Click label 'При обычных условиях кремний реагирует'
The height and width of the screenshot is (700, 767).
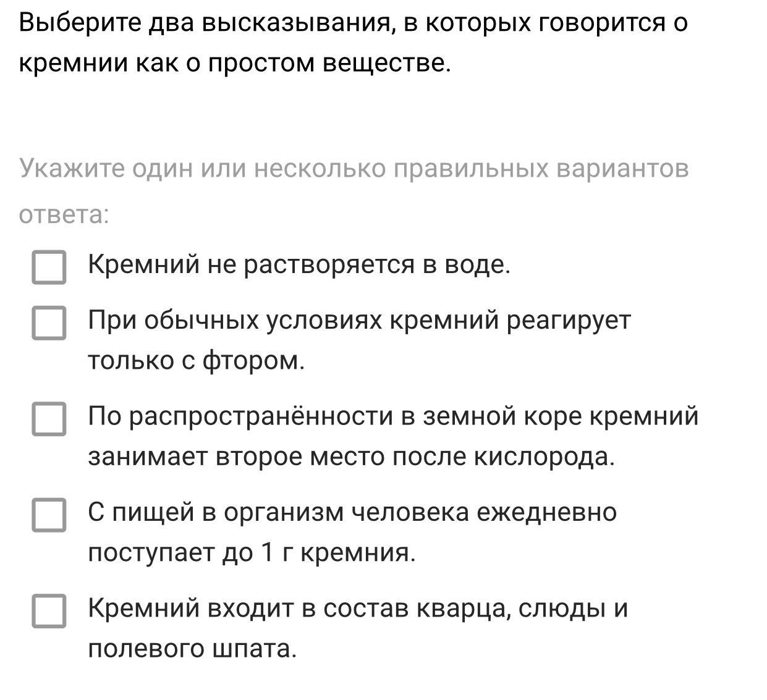click(359, 320)
